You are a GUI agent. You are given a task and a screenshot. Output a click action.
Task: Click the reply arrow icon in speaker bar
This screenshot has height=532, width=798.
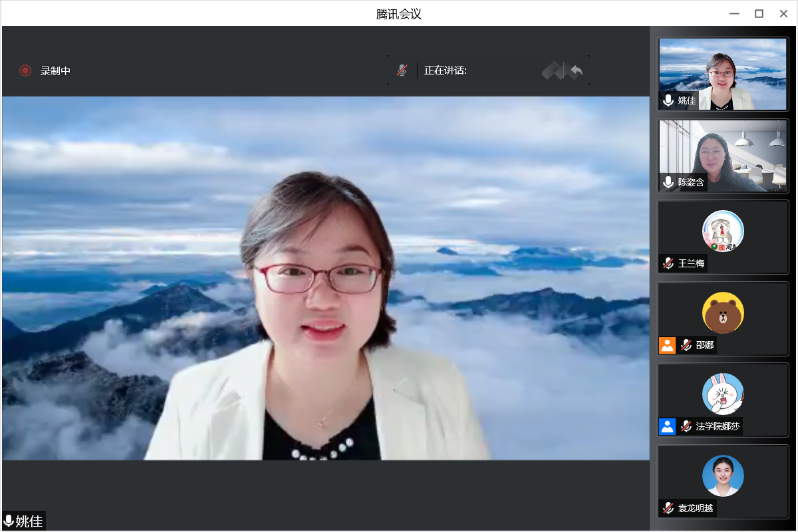point(577,70)
